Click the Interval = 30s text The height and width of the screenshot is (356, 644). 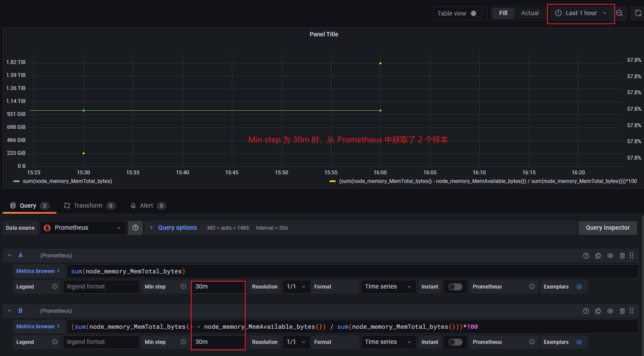272,228
